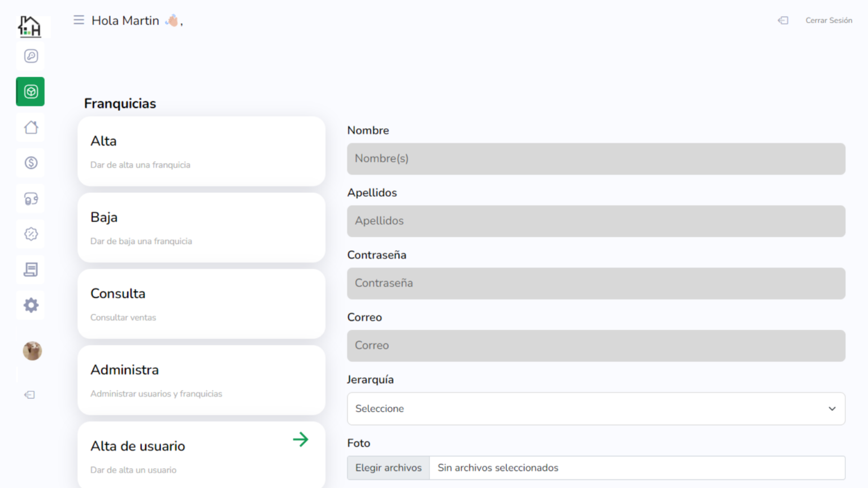Open the search icon in the sidebar
The height and width of the screenshot is (488, 868).
click(x=31, y=56)
